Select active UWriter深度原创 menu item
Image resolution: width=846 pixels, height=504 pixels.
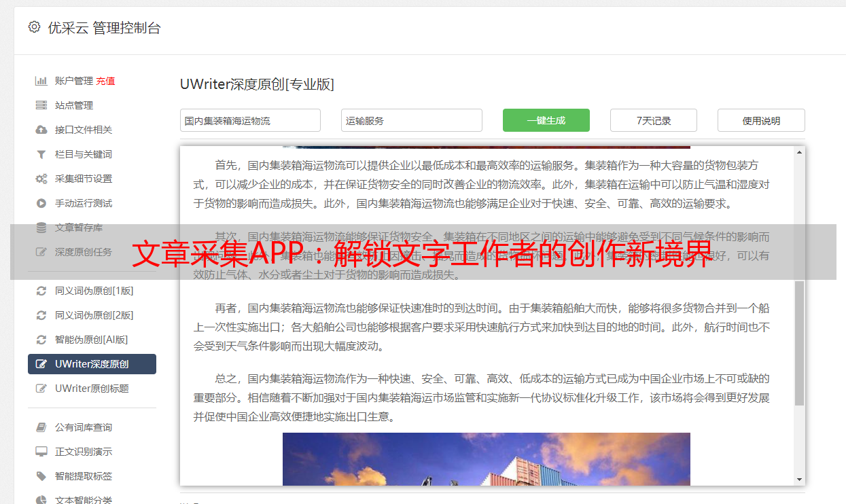pos(92,364)
